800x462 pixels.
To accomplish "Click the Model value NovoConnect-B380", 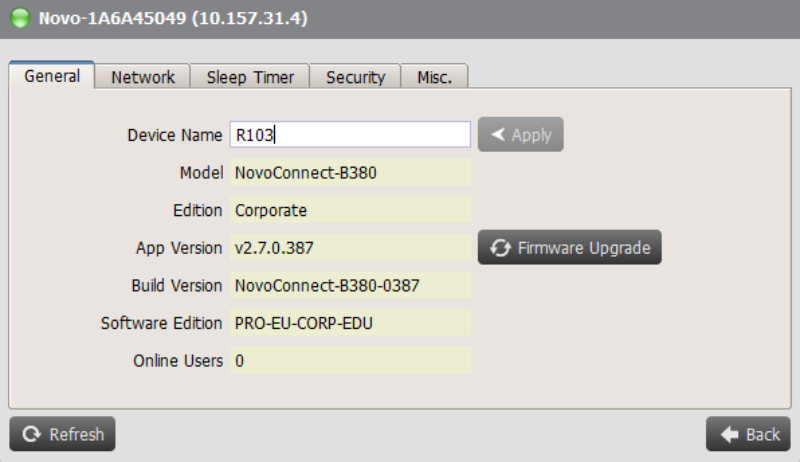I will click(x=350, y=172).
